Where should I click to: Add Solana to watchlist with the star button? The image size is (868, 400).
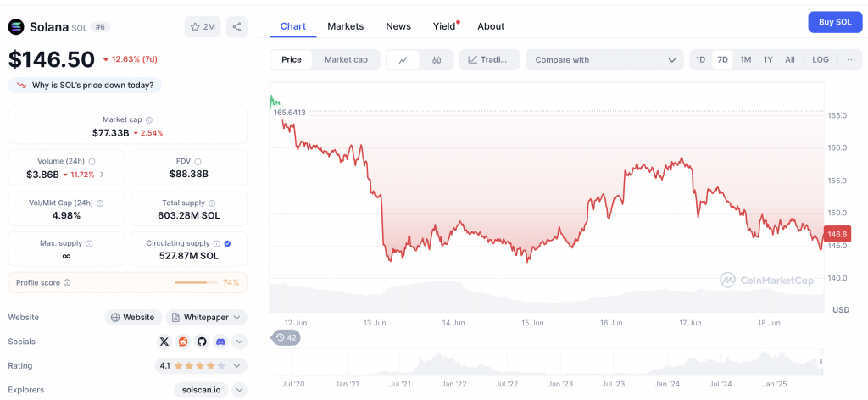[203, 26]
